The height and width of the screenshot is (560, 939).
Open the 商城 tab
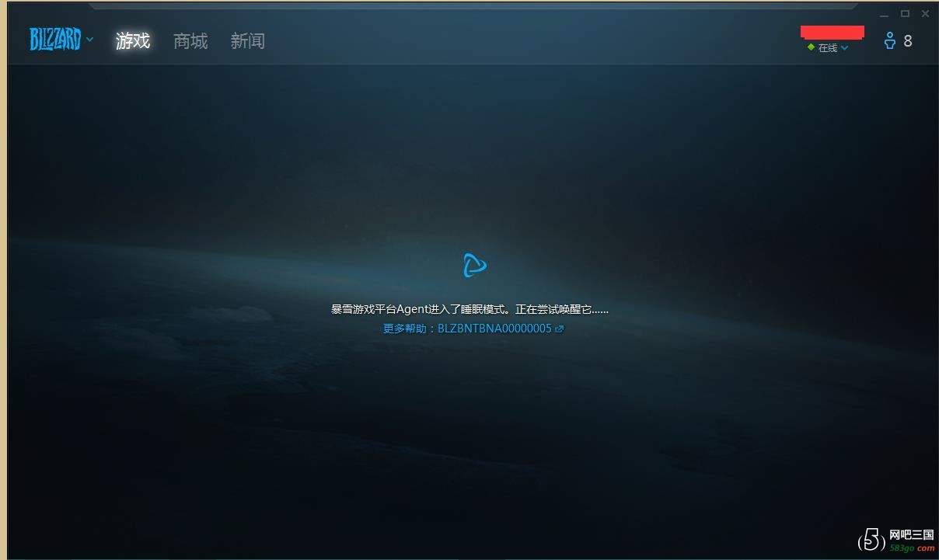[x=190, y=41]
